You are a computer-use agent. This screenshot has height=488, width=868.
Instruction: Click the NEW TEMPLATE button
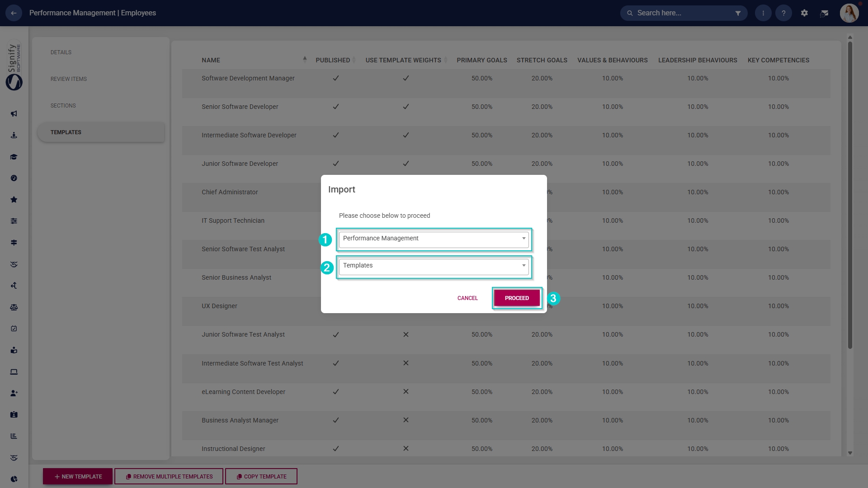(x=78, y=476)
